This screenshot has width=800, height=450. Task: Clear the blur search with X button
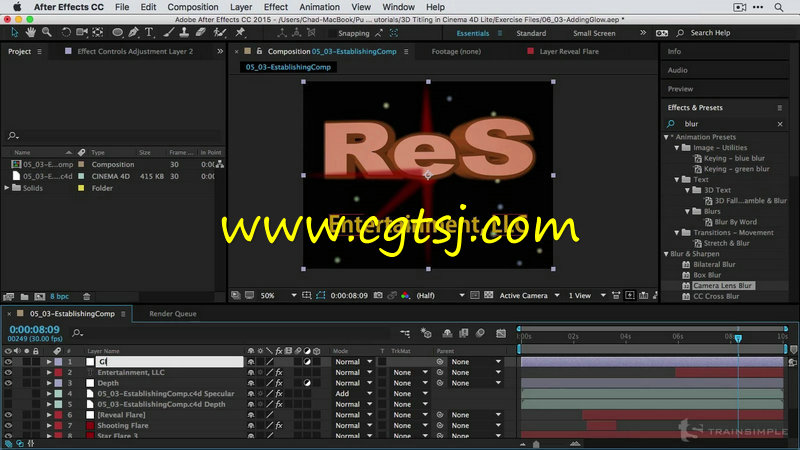780,124
